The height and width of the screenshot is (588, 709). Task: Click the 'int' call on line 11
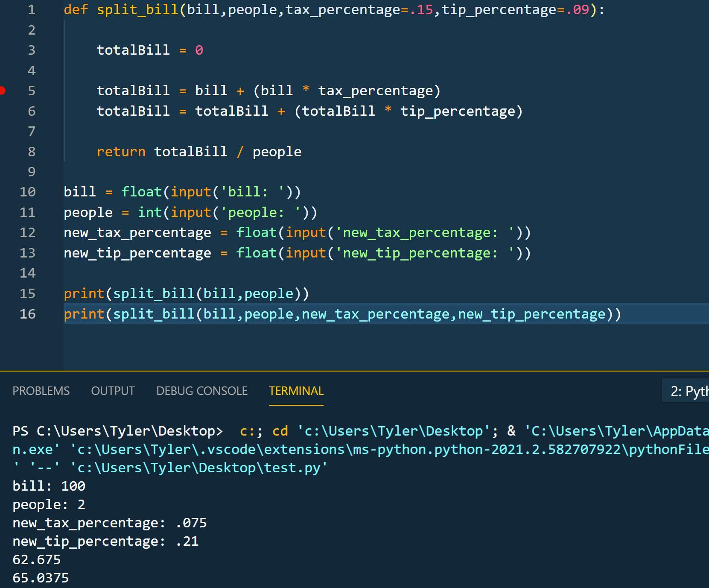pos(150,213)
